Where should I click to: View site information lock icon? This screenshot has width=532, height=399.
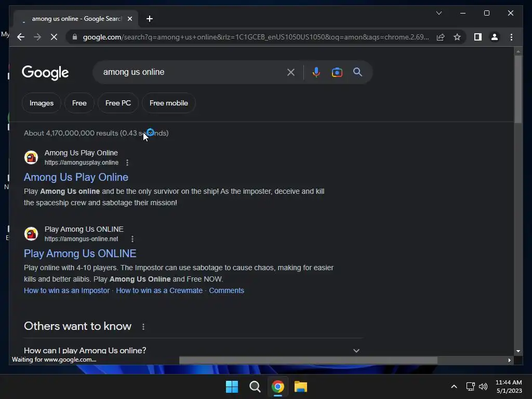pos(75,37)
